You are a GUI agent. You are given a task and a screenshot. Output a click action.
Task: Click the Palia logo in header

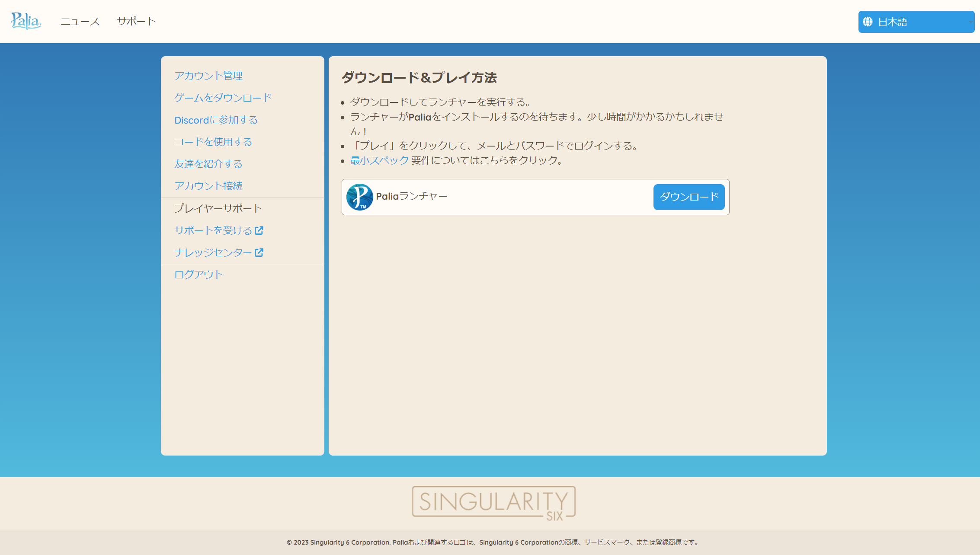(26, 21)
